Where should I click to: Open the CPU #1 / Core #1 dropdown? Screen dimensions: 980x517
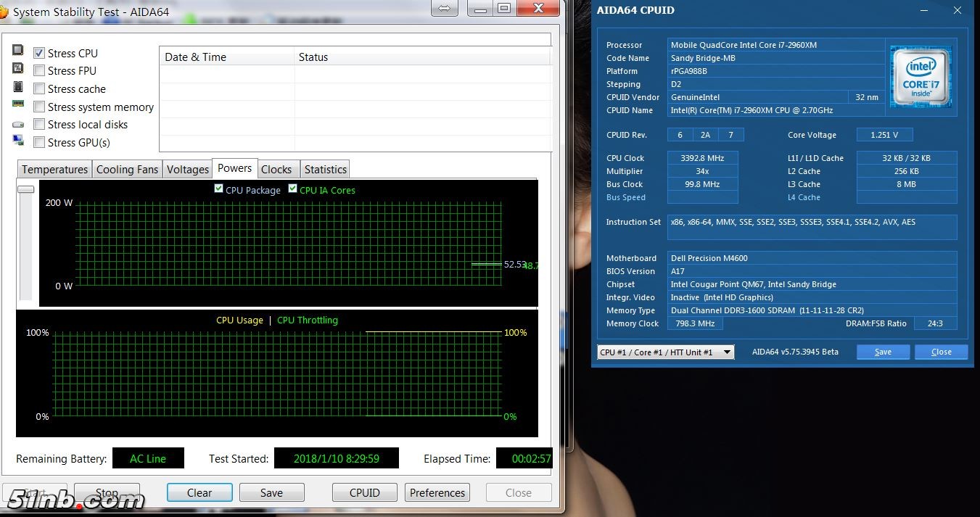coord(665,352)
